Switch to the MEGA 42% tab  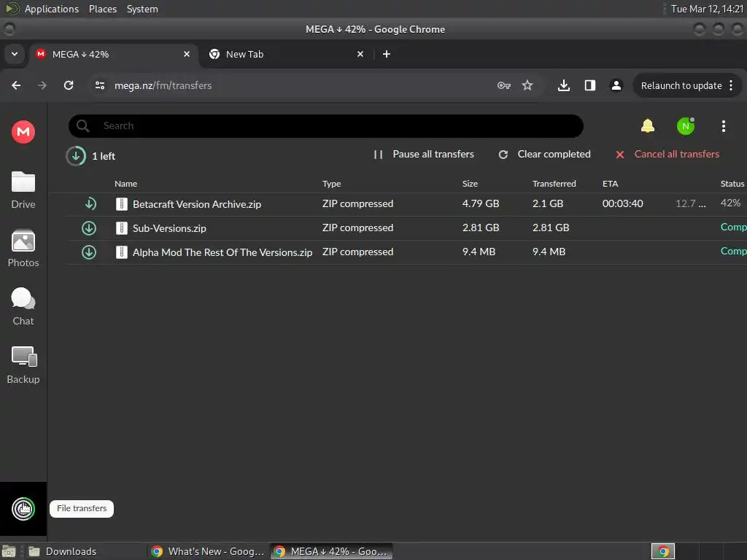coord(112,54)
